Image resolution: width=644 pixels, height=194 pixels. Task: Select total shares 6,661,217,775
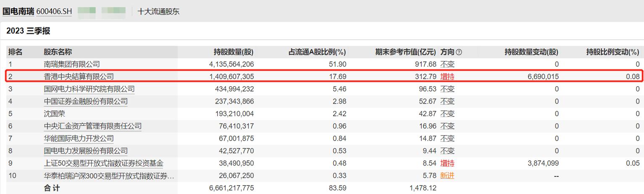point(231,188)
